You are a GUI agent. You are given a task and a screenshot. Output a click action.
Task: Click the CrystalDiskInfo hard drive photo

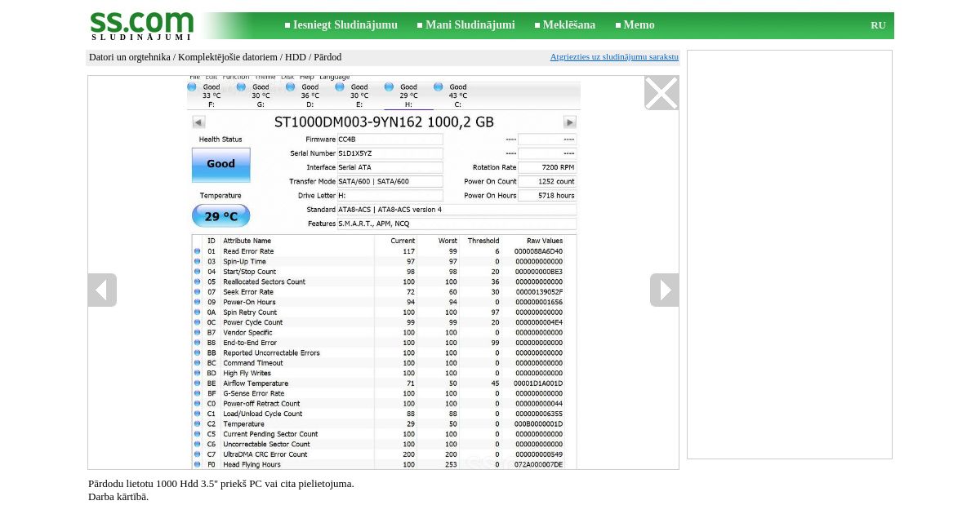[x=383, y=273]
